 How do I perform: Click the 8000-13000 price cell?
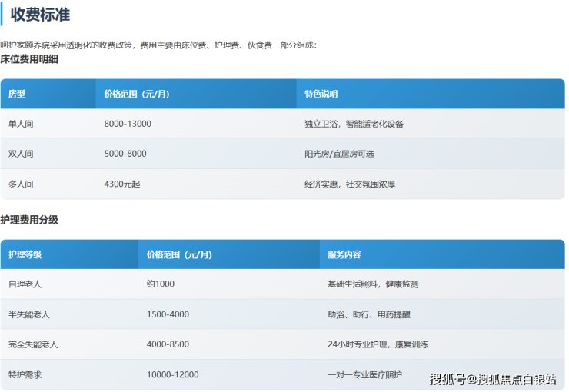tap(128, 124)
